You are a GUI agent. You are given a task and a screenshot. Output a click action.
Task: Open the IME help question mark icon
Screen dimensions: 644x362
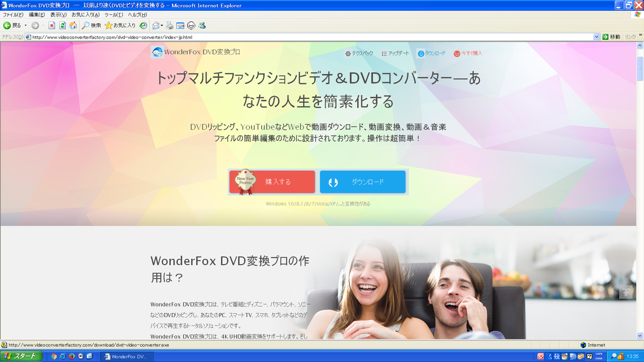click(x=589, y=356)
